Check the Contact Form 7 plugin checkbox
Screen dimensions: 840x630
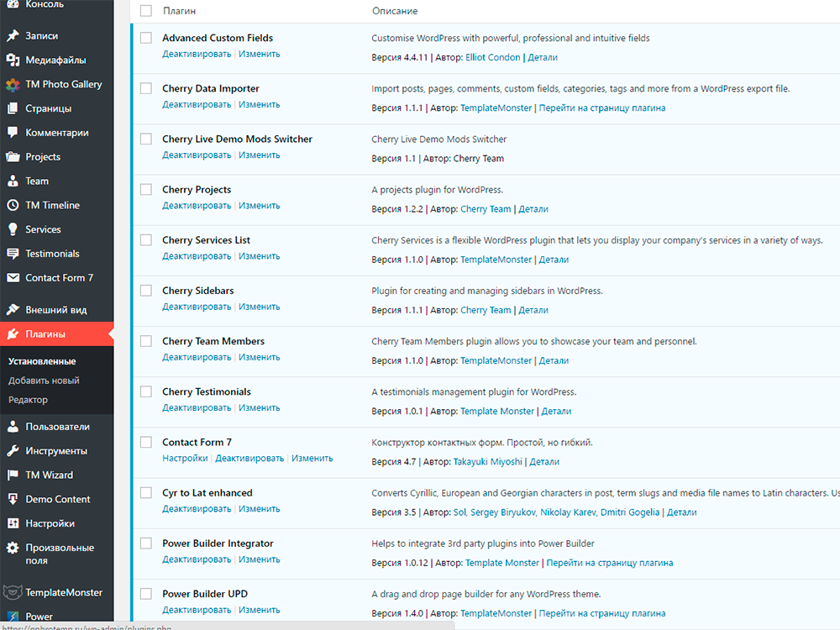(x=145, y=442)
